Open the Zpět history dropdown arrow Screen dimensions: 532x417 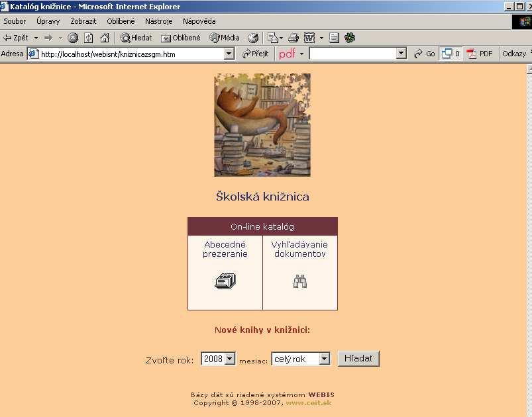(36, 38)
